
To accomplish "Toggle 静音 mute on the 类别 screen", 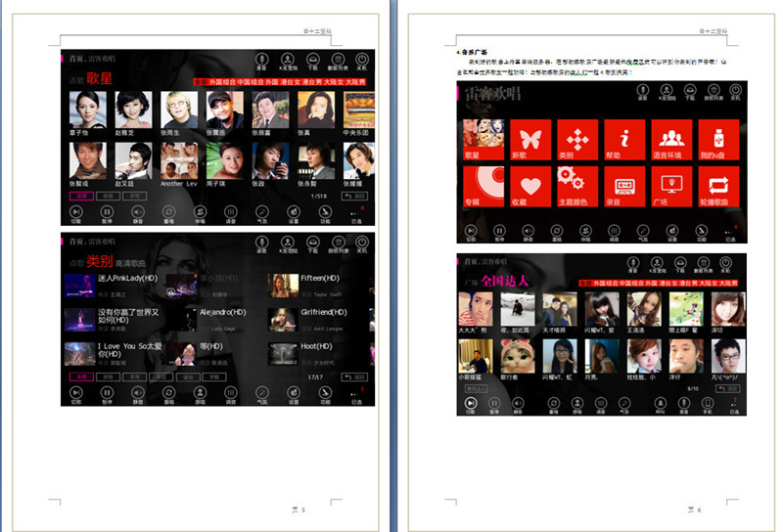I will [138, 395].
